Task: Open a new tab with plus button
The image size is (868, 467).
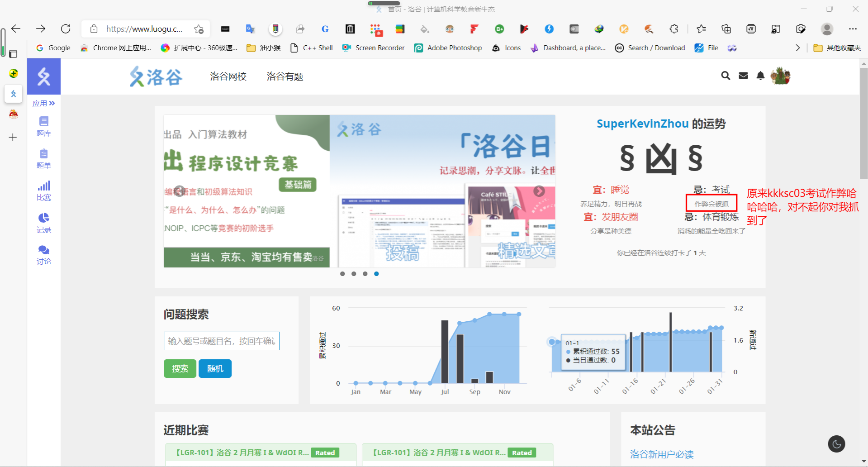Action: tap(13, 137)
